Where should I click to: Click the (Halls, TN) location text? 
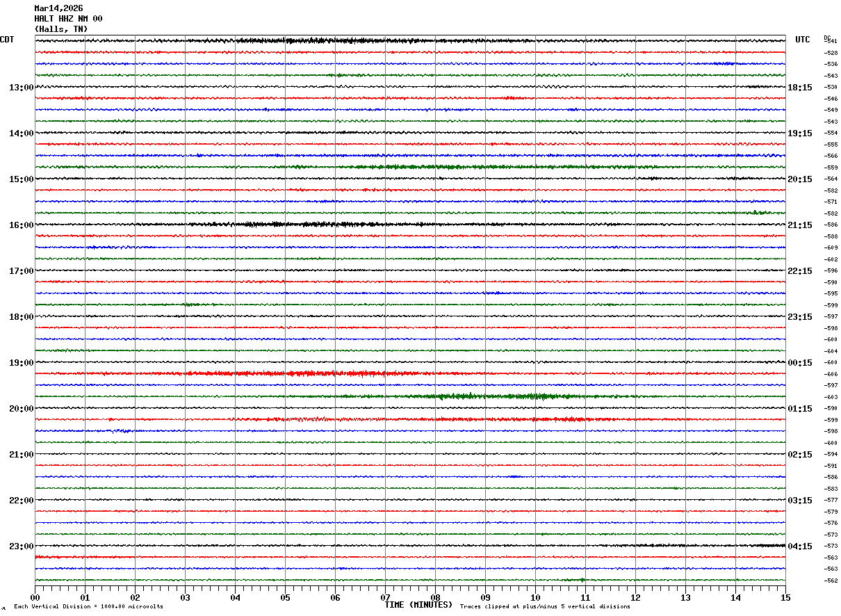(61, 29)
